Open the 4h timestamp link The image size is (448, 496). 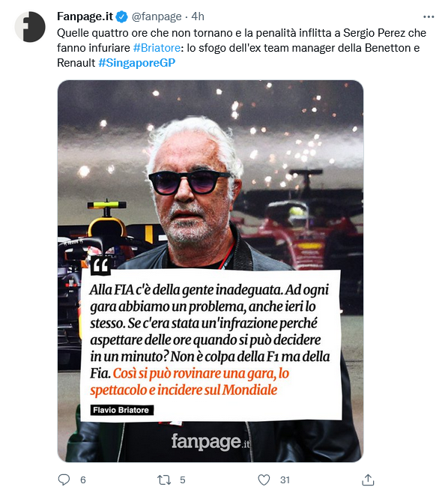click(x=198, y=16)
